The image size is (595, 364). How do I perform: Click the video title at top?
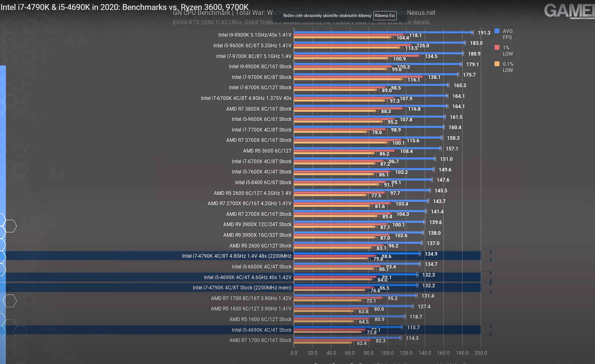tap(124, 7)
